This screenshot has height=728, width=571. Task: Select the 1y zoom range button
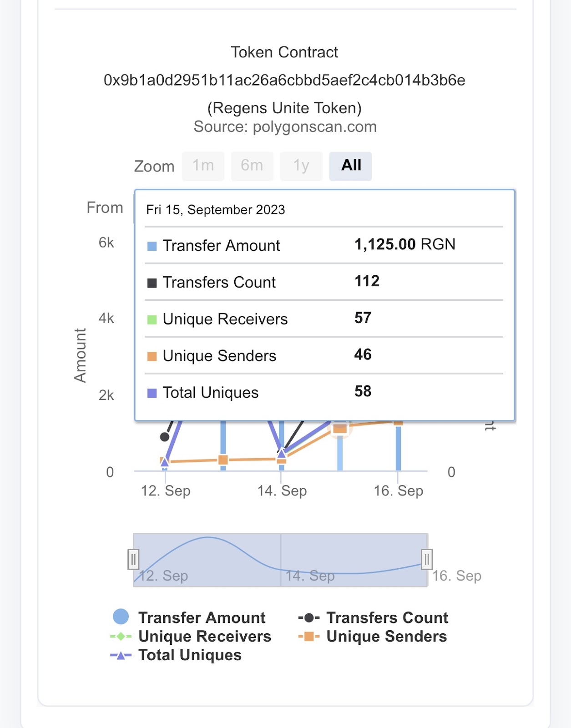click(x=301, y=166)
